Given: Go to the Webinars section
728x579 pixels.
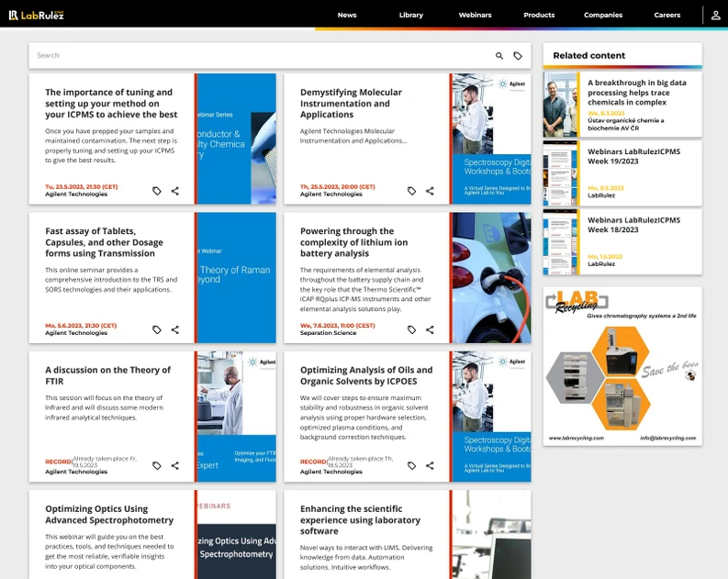Looking at the screenshot, I should pyautogui.click(x=475, y=15).
